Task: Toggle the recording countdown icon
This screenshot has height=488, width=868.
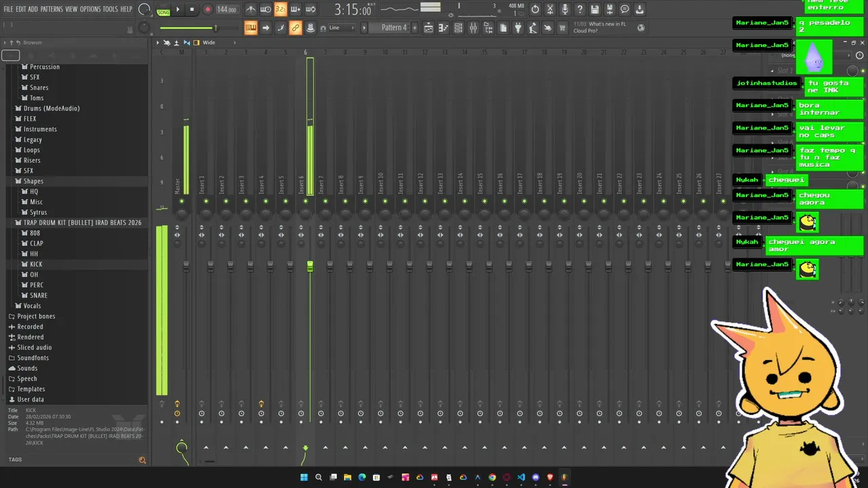Action: (281, 9)
